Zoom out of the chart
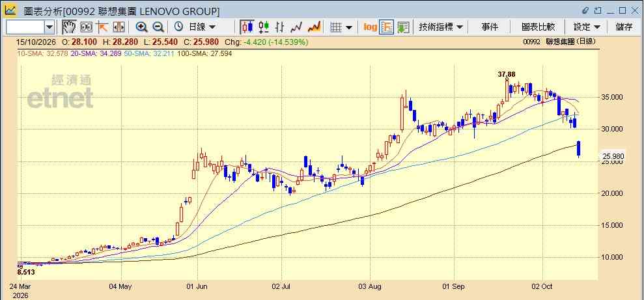The width and height of the screenshot is (644, 300). click(158, 27)
